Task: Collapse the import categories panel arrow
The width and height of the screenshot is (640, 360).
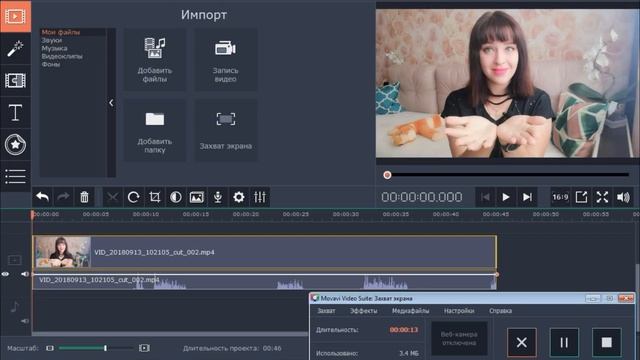Action: coord(111,103)
